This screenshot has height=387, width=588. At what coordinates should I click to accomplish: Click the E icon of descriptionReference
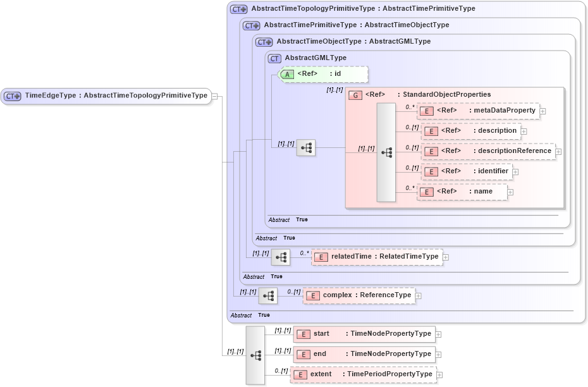(431, 152)
